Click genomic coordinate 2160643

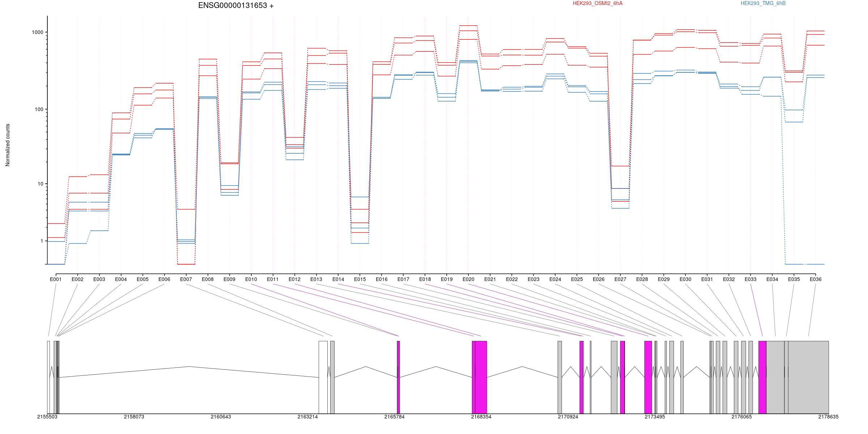click(221, 417)
